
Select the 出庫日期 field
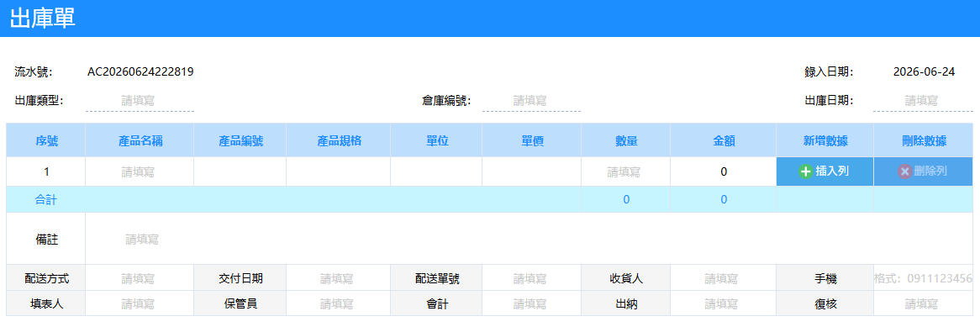(923, 101)
